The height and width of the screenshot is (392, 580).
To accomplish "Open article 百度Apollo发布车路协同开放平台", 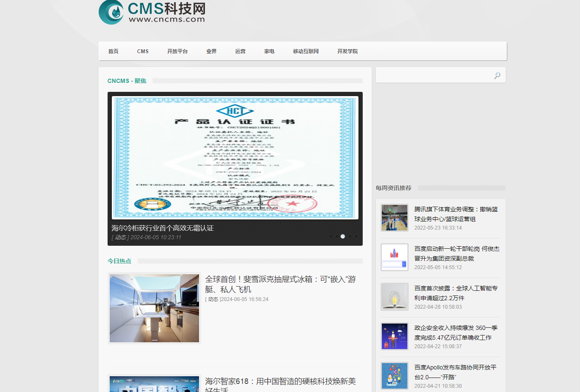I will click(455, 372).
